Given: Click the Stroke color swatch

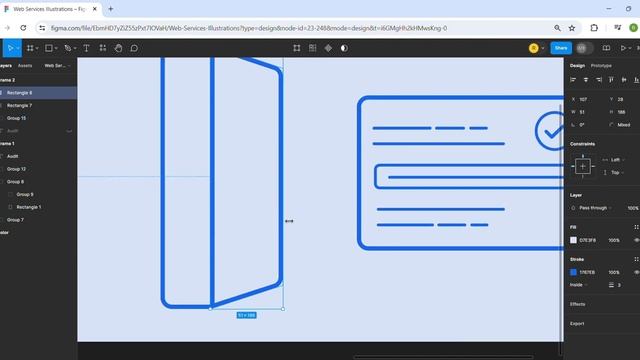Looking at the screenshot, I should (x=573, y=272).
